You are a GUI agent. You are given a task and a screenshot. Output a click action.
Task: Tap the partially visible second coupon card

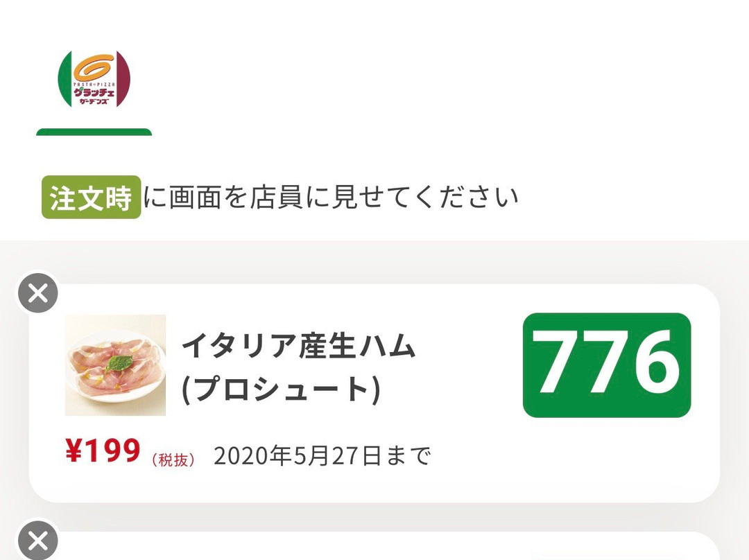click(374, 545)
